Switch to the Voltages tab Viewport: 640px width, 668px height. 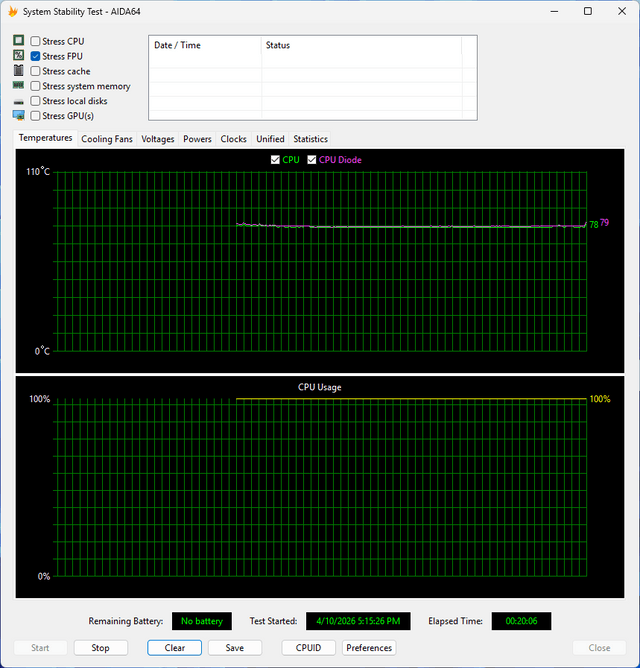coord(158,139)
